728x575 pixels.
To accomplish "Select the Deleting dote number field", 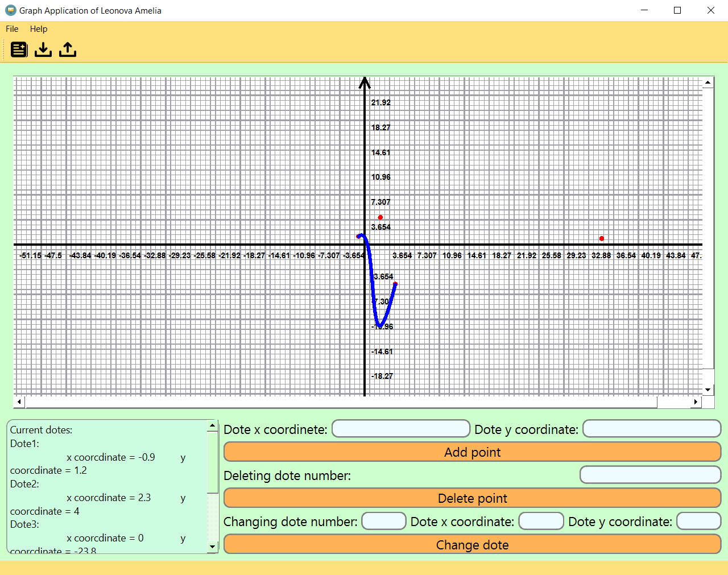I will pos(650,474).
